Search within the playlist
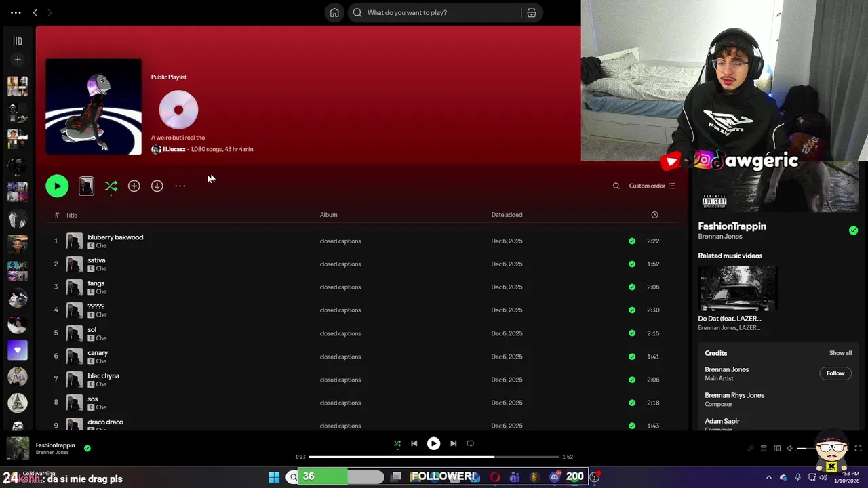Screen dimensions: 868x488 [616, 186]
